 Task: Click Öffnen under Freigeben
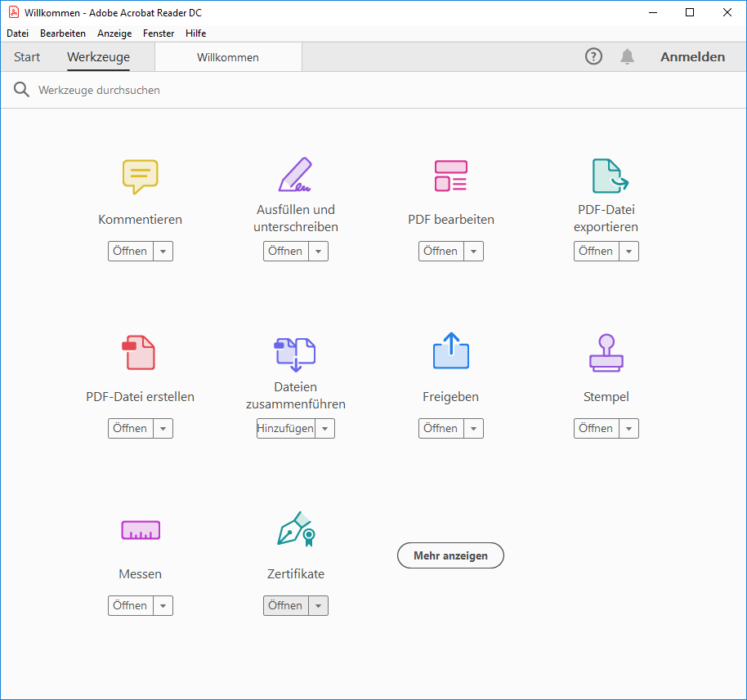tap(441, 428)
